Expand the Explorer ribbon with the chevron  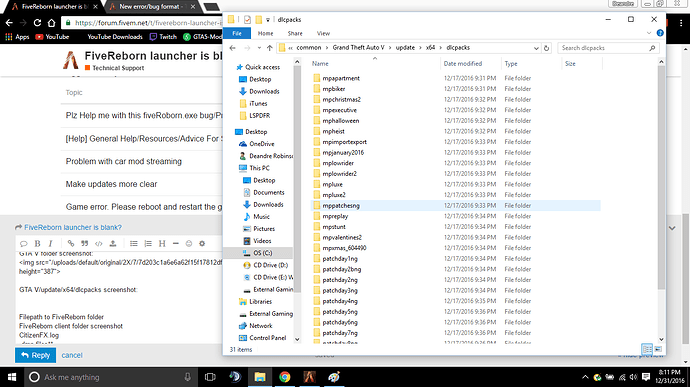[x=649, y=33]
